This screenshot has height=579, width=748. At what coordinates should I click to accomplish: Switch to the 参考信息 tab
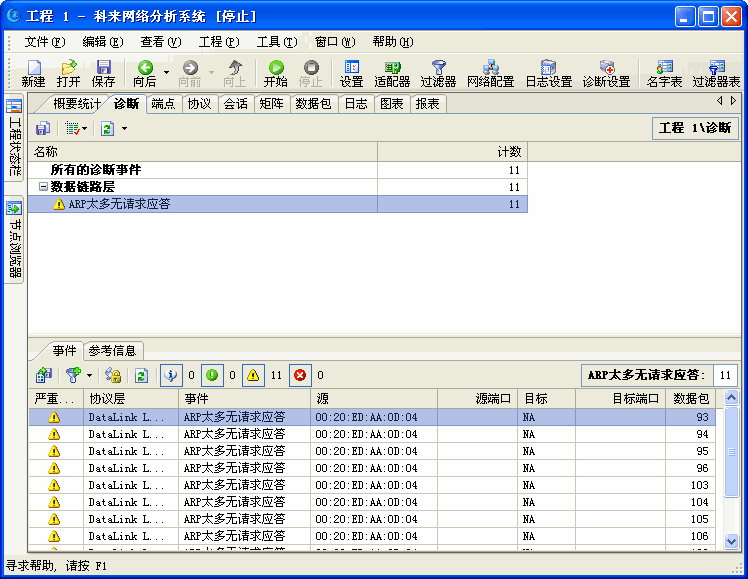[x=113, y=351]
